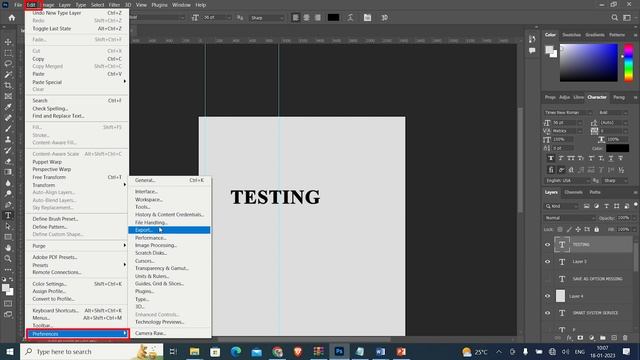Image resolution: width=640 pixels, height=360 pixels.
Task: Select the Crop tool
Action: coord(8,85)
